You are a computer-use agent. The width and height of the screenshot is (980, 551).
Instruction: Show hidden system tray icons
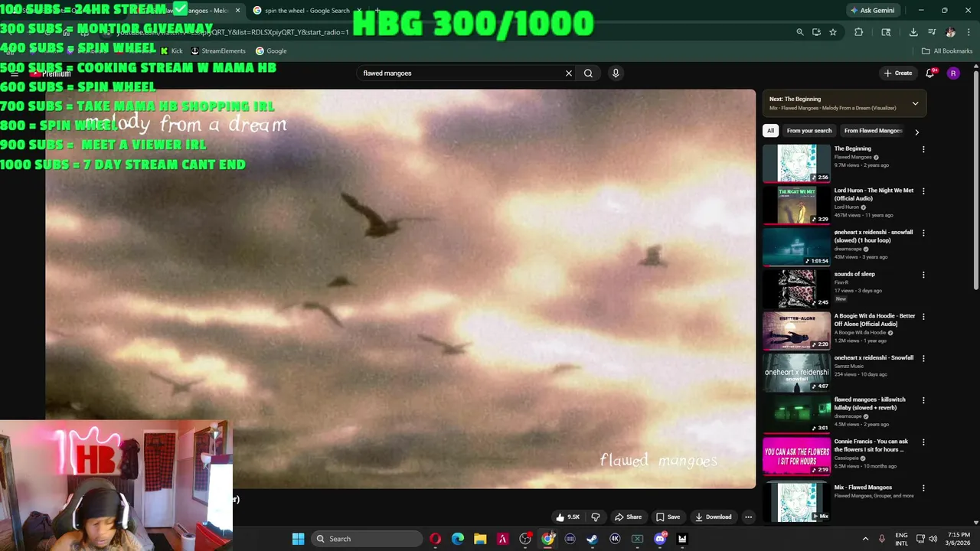tap(866, 539)
